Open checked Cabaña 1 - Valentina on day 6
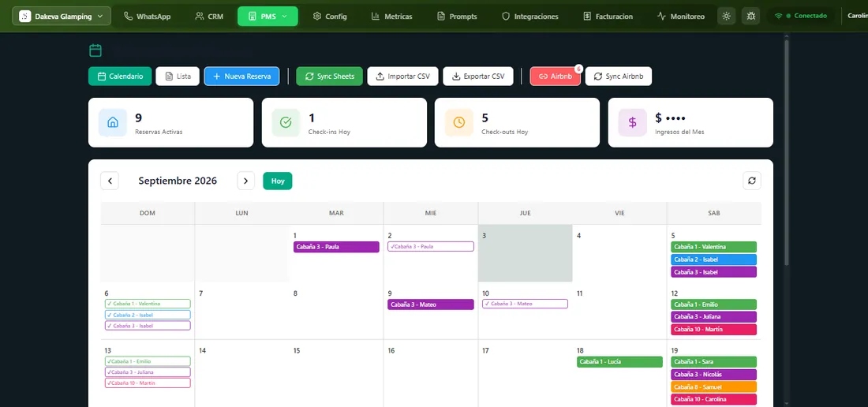 [148, 304]
